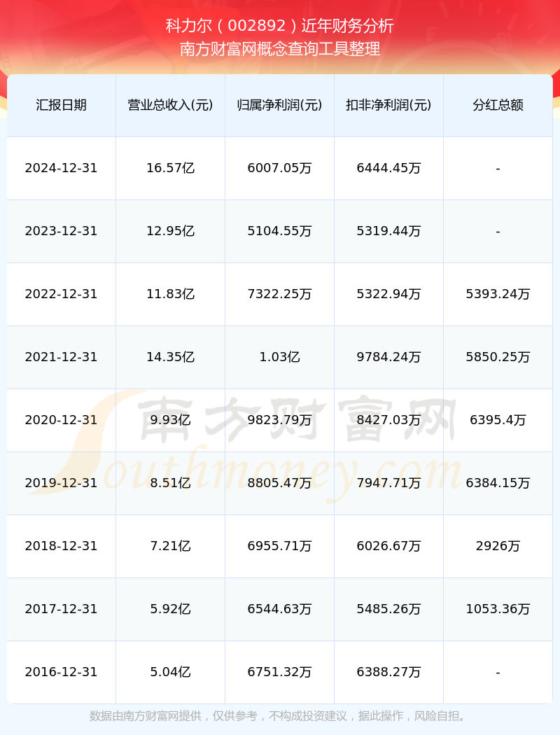
Task: Click the 汇报日期 column header
Action: (62, 105)
